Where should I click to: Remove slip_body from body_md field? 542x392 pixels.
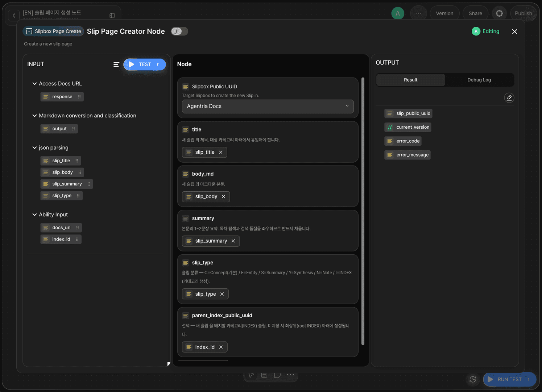click(x=223, y=197)
